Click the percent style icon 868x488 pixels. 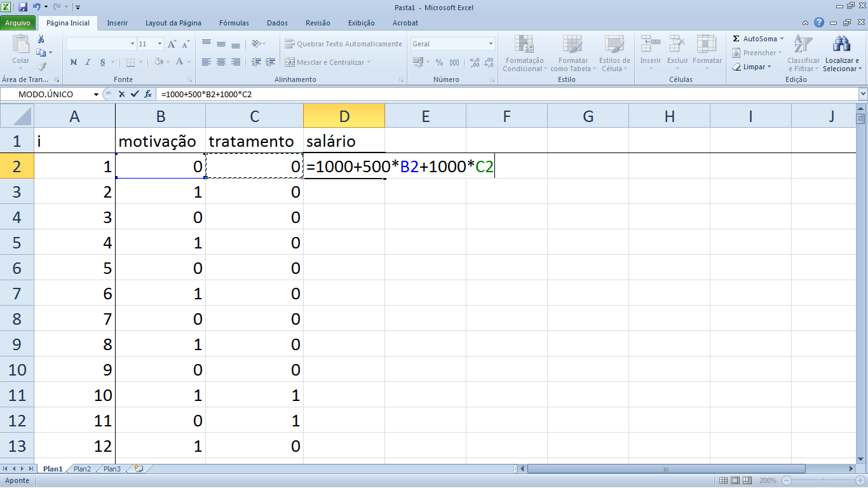[x=439, y=62]
